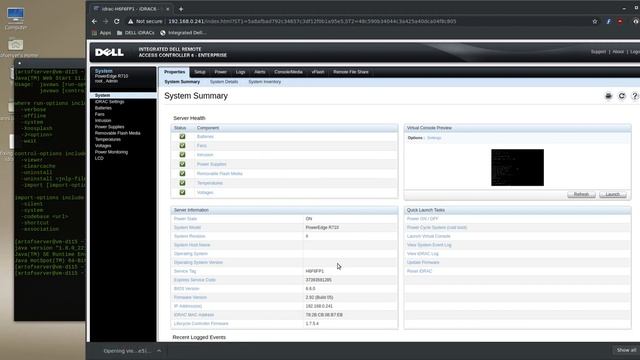This screenshot has width=640, height=360.
Task: Open a new browser tab
Action: 181,9
